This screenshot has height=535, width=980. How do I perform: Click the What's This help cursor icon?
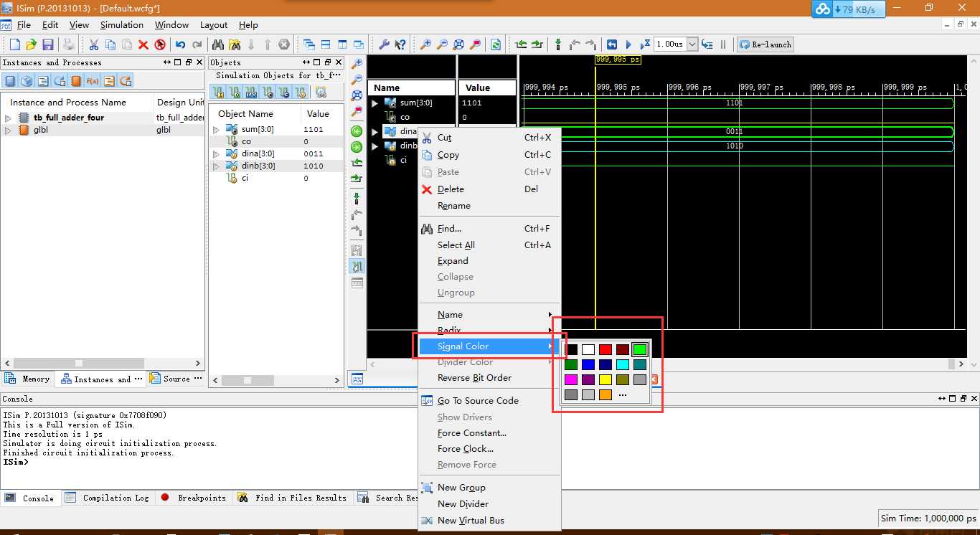click(x=400, y=44)
